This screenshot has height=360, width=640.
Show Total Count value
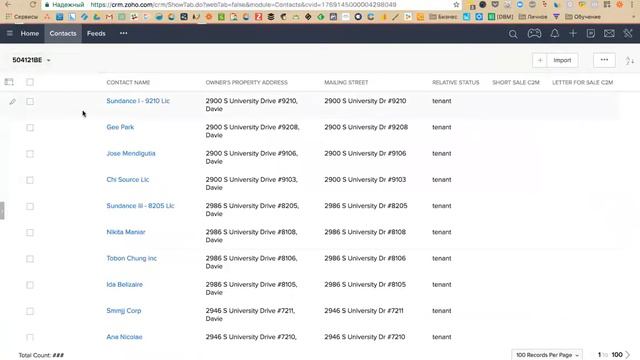[x=58, y=355]
